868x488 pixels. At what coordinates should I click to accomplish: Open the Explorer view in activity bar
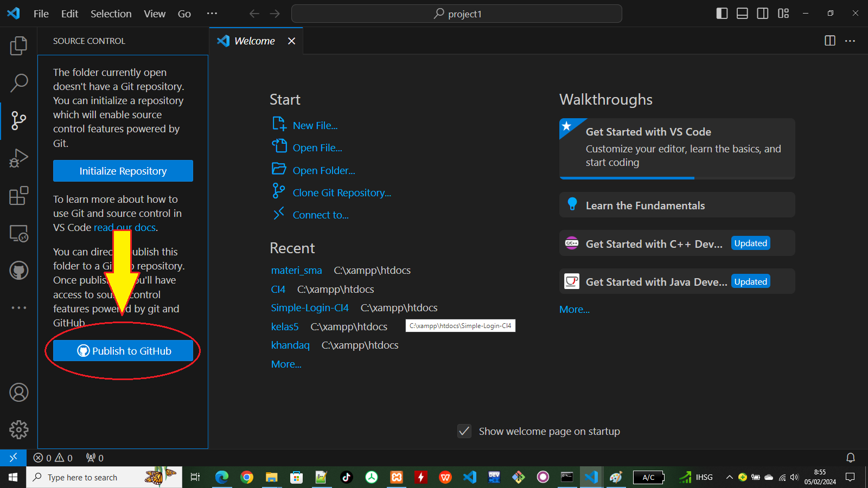pos(18,46)
